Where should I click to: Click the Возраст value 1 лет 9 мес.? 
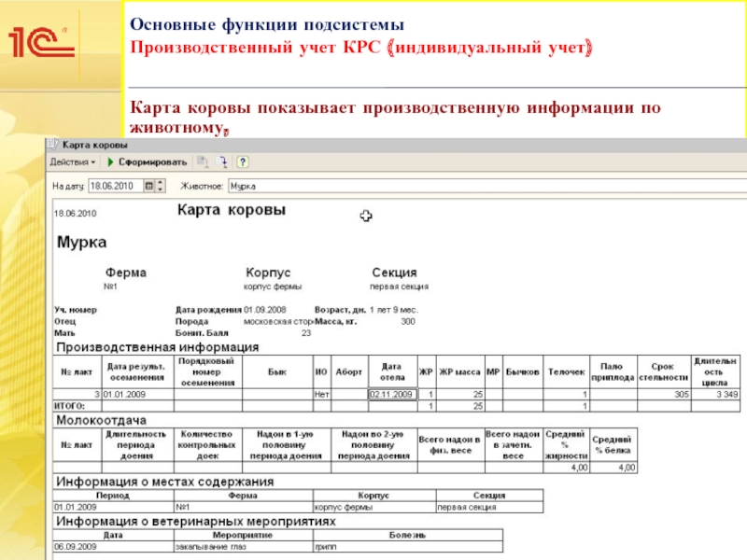click(394, 310)
